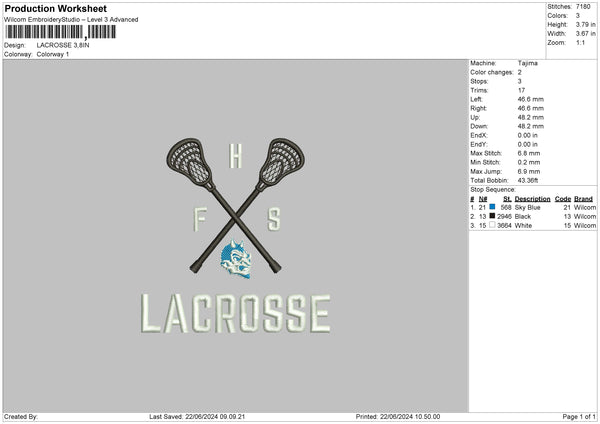
Task: Click the barcode image in header
Action: (x=60, y=32)
